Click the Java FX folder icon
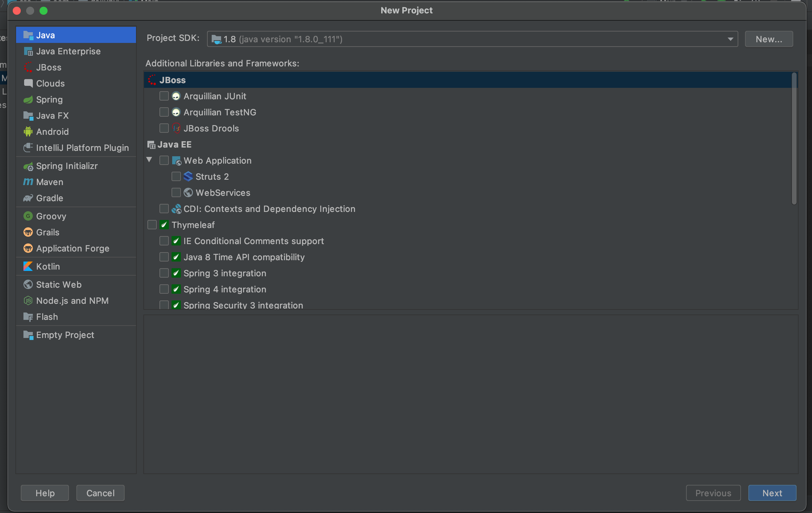This screenshot has width=812, height=513. pos(28,116)
